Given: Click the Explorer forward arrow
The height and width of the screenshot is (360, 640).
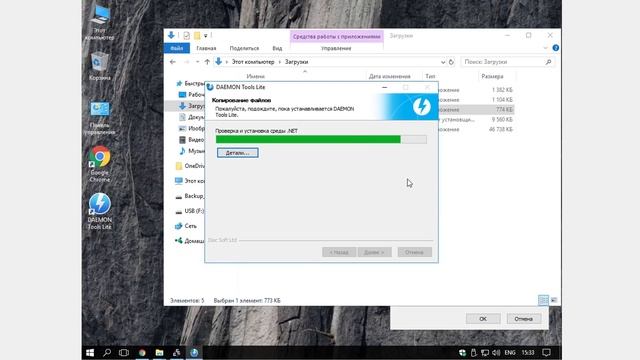Looking at the screenshot, I should (186, 62).
